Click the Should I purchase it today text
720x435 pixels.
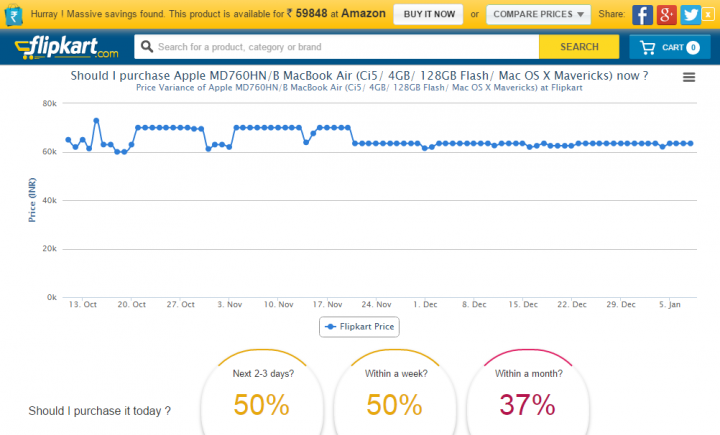(100, 411)
